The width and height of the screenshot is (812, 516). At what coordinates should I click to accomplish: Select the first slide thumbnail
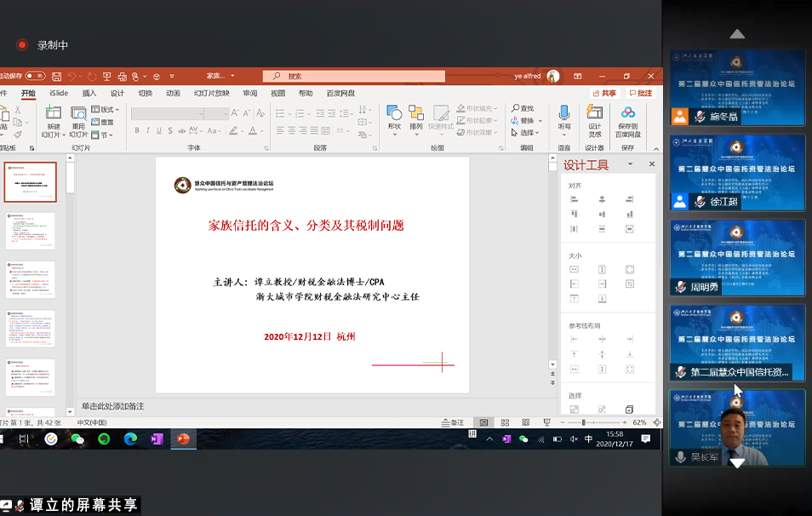31,182
